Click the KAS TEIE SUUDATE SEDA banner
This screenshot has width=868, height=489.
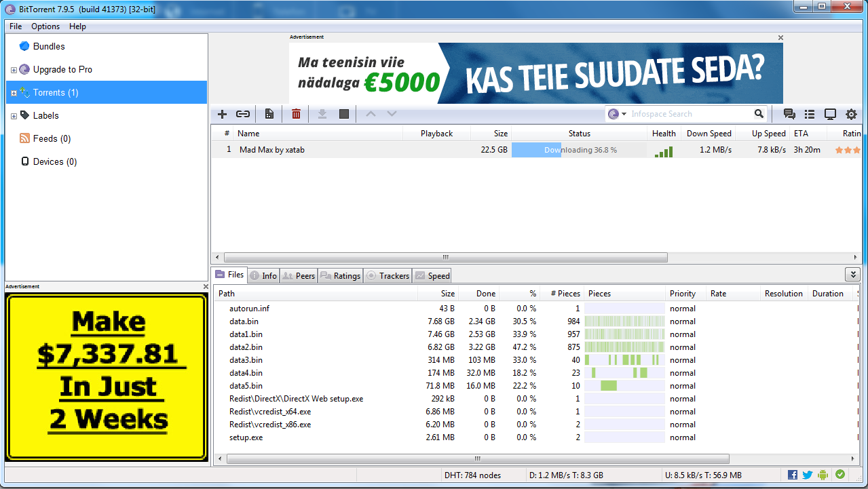click(536, 73)
